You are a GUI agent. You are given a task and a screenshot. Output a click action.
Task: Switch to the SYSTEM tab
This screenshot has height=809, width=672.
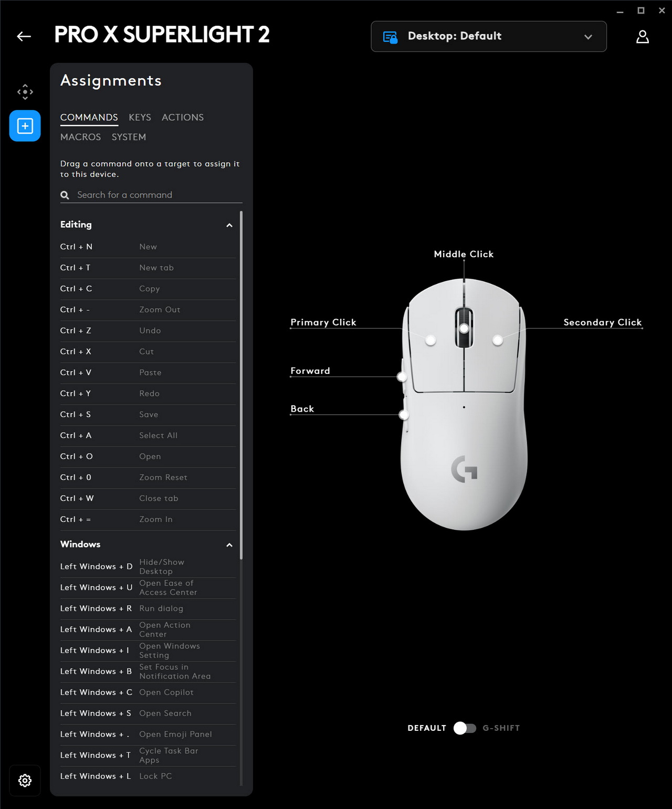[x=129, y=137]
